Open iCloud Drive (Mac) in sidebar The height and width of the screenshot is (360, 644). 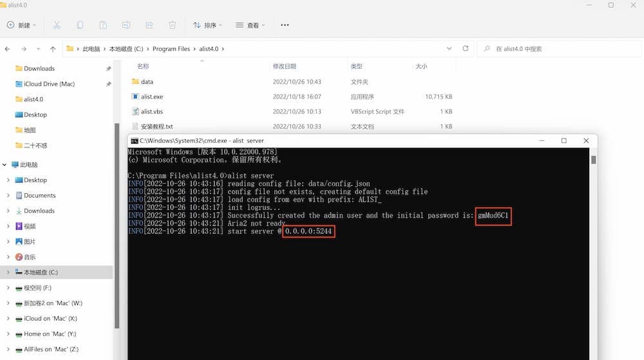[49, 84]
